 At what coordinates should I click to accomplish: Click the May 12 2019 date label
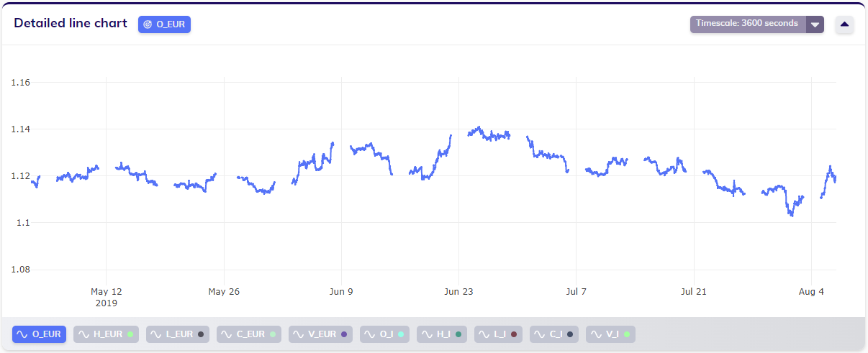(106, 297)
